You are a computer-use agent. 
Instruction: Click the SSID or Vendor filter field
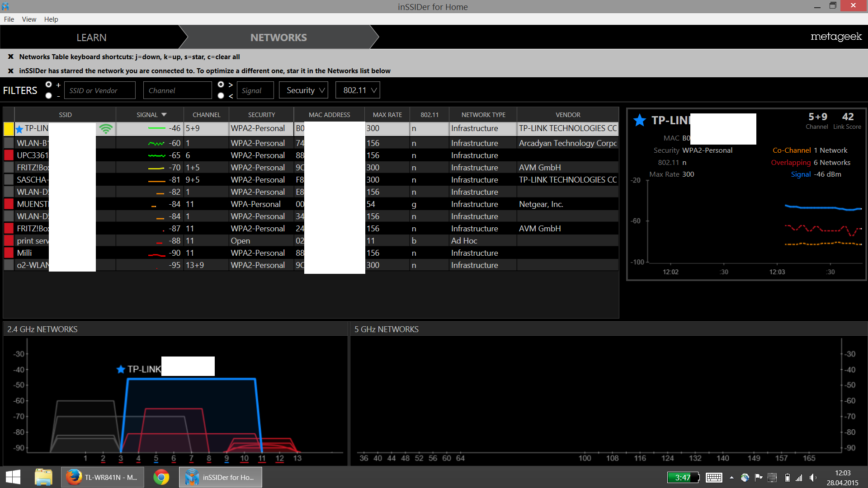99,90
